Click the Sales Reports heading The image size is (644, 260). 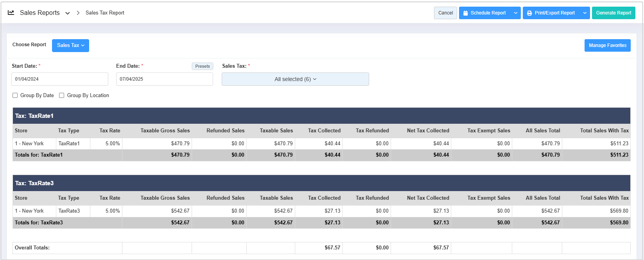[40, 13]
